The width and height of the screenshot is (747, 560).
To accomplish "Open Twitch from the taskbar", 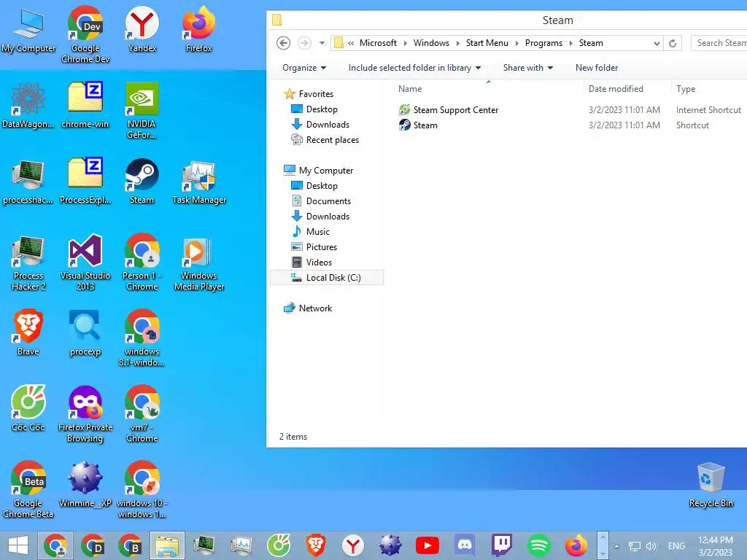I will [x=502, y=545].
